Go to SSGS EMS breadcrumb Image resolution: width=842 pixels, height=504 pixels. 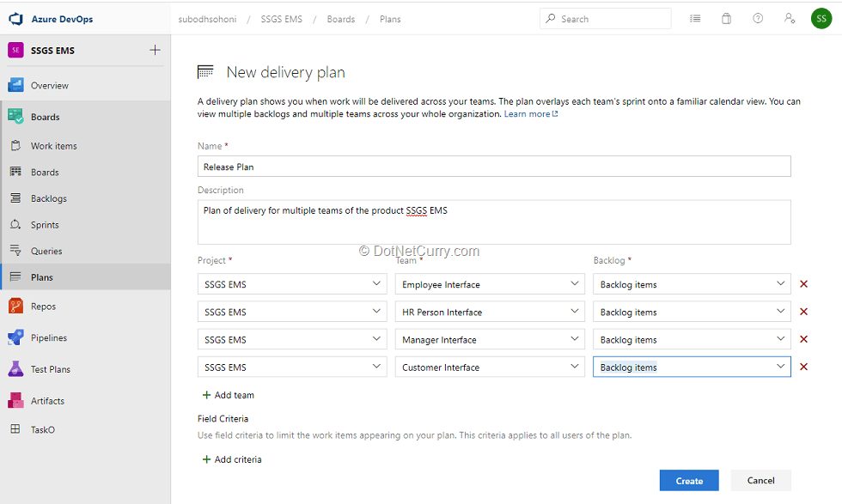pyautogui.click(x=282, y=20)
